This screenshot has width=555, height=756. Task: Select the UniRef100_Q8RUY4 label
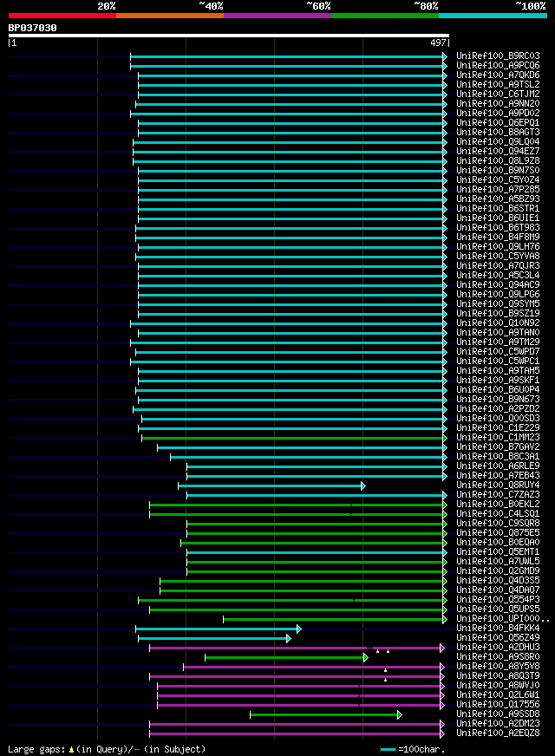498,485
